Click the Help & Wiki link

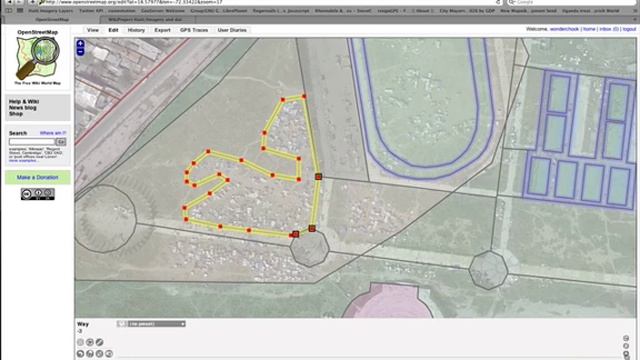click(24, 102)
